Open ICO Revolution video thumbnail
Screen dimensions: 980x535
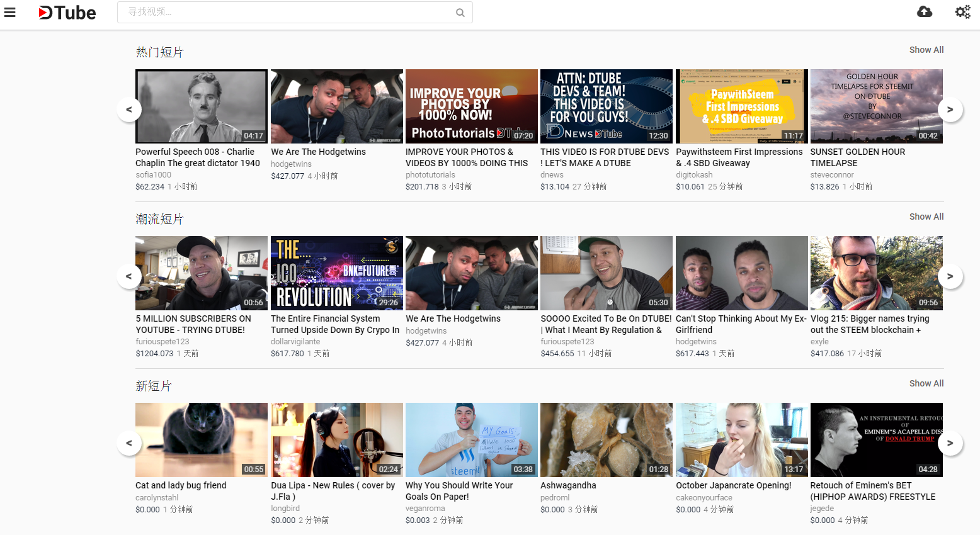[x=337, y=273]
